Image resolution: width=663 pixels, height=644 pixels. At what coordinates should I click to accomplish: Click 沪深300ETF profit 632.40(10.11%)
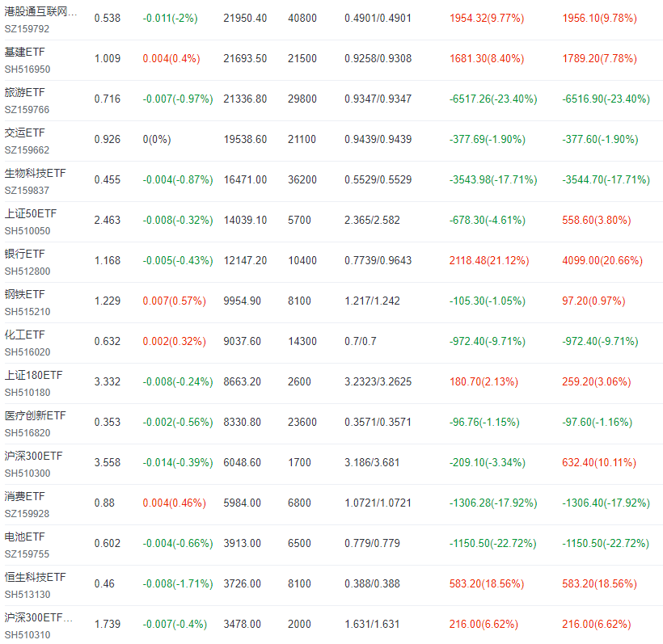pyautogui.click(x=599, y=463)
